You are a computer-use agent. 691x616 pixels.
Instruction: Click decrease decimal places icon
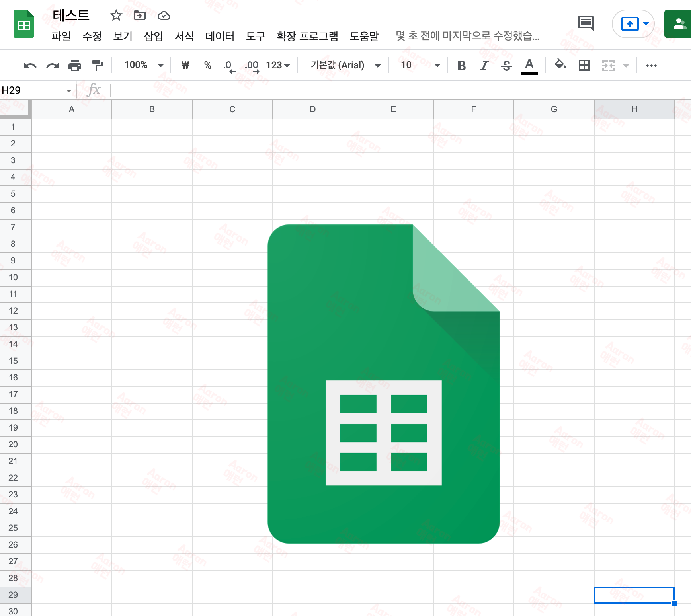[229, 66]
